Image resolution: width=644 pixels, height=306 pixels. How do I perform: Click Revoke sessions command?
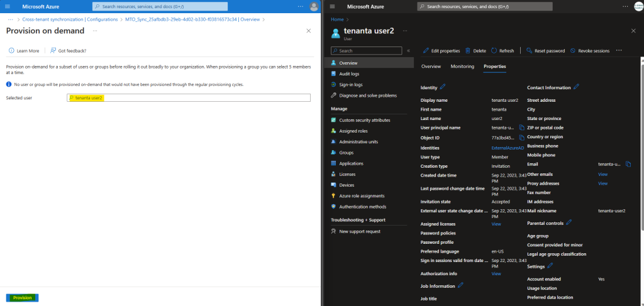pyautogui.click(x=590, y=51)
